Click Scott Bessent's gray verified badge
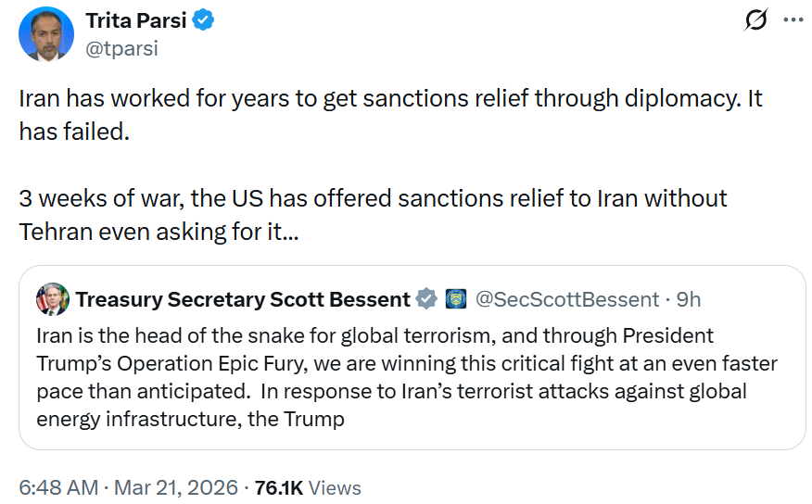Viewport: 812px width, 504px height. pyautogui.click(x=426, y=299)
